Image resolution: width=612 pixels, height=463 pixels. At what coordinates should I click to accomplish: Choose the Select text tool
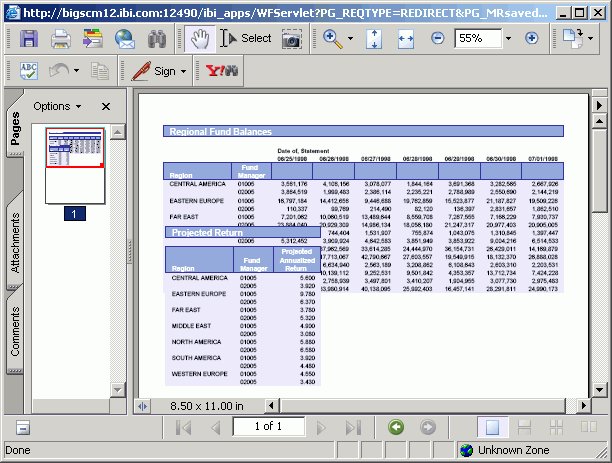click(246, 38)
